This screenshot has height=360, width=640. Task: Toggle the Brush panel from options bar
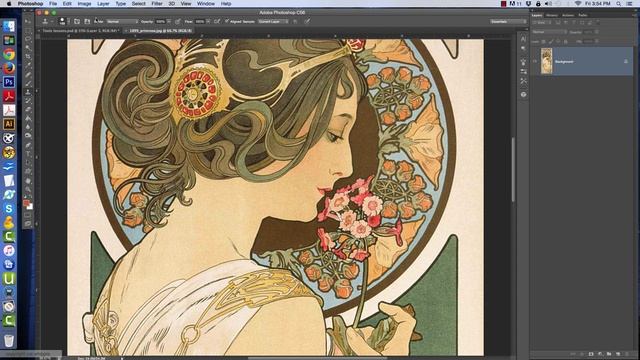coord(77,21)
